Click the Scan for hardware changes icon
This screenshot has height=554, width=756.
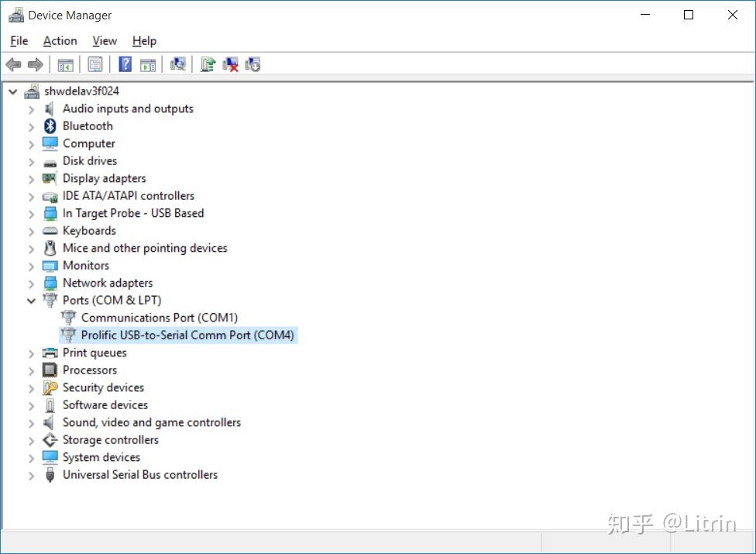(x=177, y=64)
